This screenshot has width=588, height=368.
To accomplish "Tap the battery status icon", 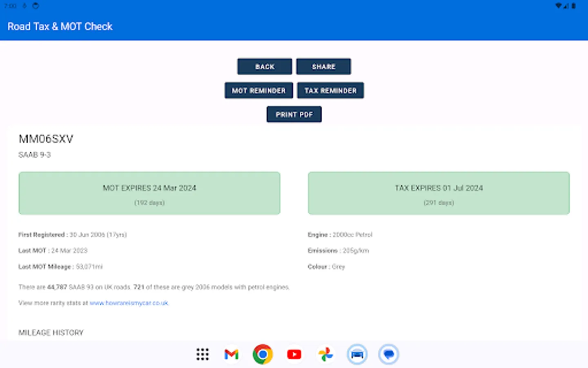I will click(574, 6).
